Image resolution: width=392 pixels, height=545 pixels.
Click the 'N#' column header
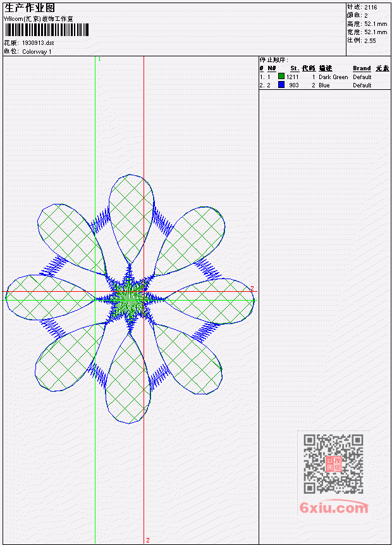click(271, 68)
